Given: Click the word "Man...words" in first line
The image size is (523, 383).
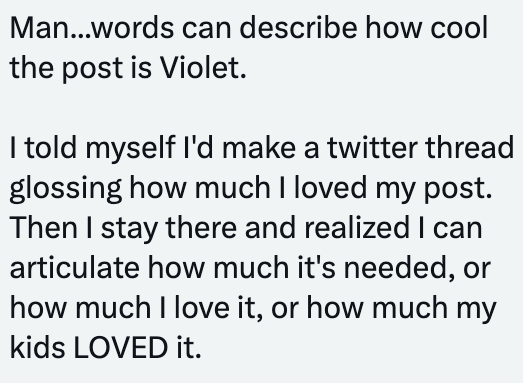Looking at the screenshot, I should [92, 28].
